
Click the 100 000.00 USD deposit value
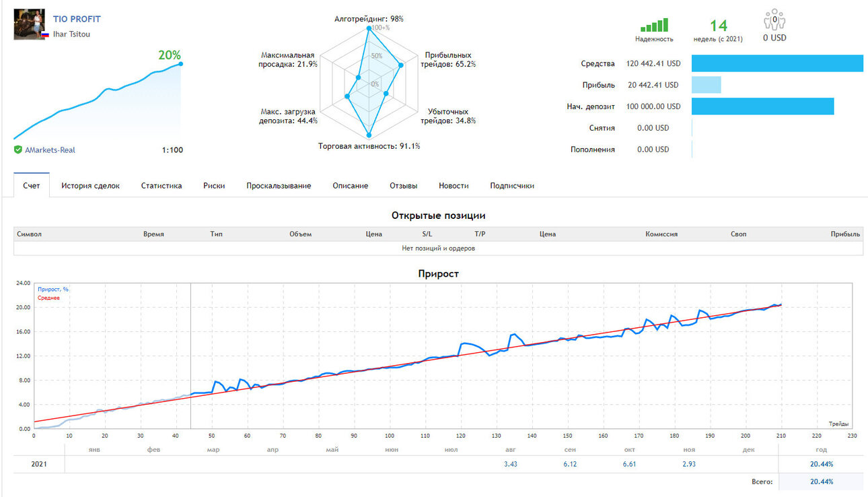[x=653, y=106]
